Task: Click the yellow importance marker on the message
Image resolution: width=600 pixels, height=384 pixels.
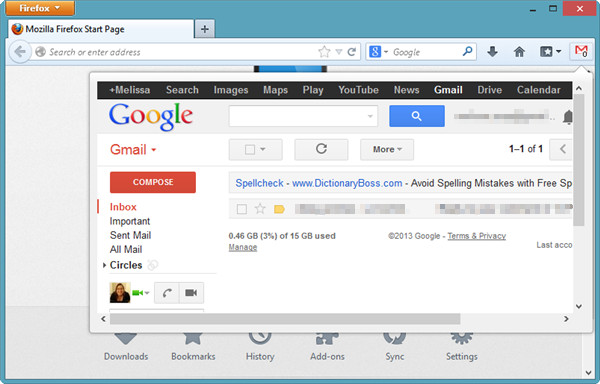Action: [279, 209]
